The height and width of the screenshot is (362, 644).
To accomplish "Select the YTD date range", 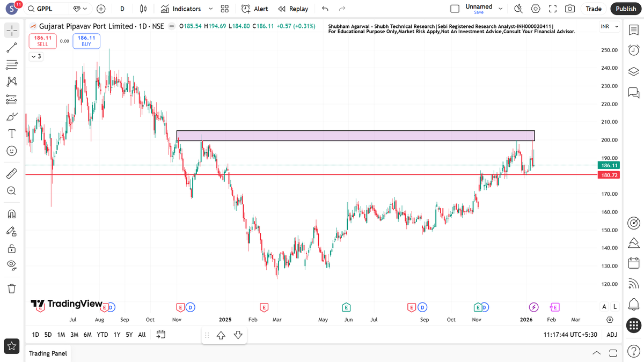I will point(102,335).
